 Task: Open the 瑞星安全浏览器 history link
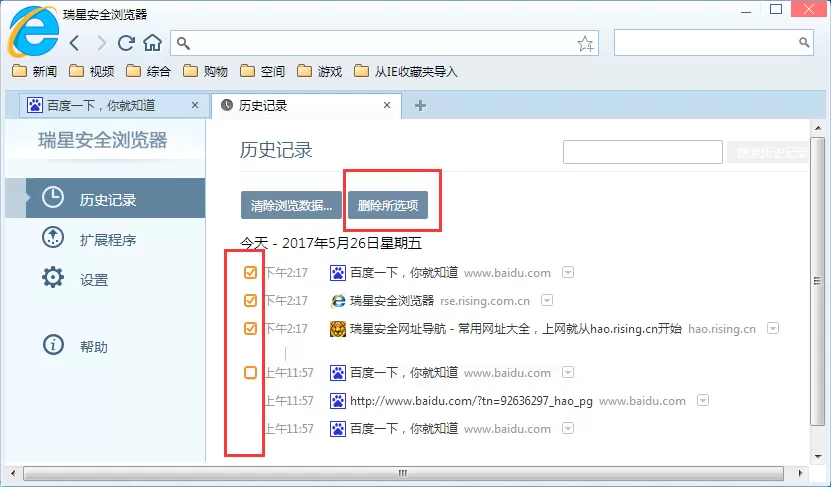coord(392,301)
